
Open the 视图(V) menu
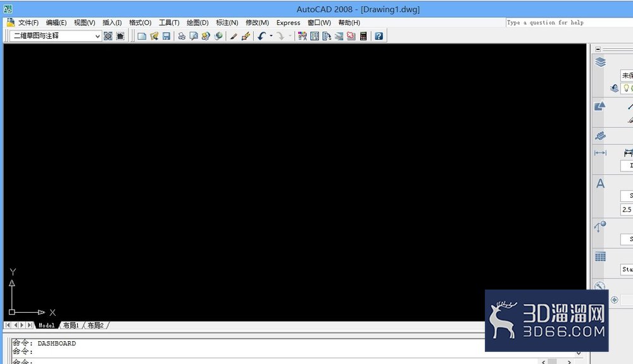84,23
